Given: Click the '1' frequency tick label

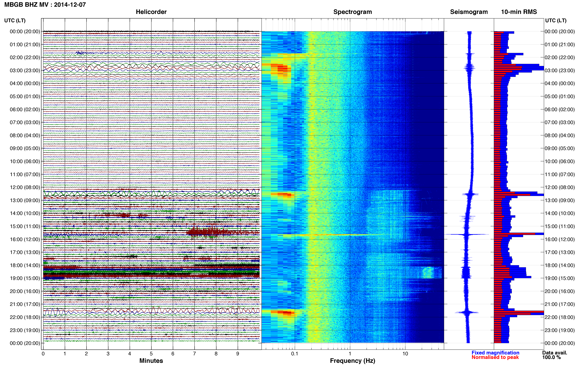Looking at the screenshot, I should [350, 354].
